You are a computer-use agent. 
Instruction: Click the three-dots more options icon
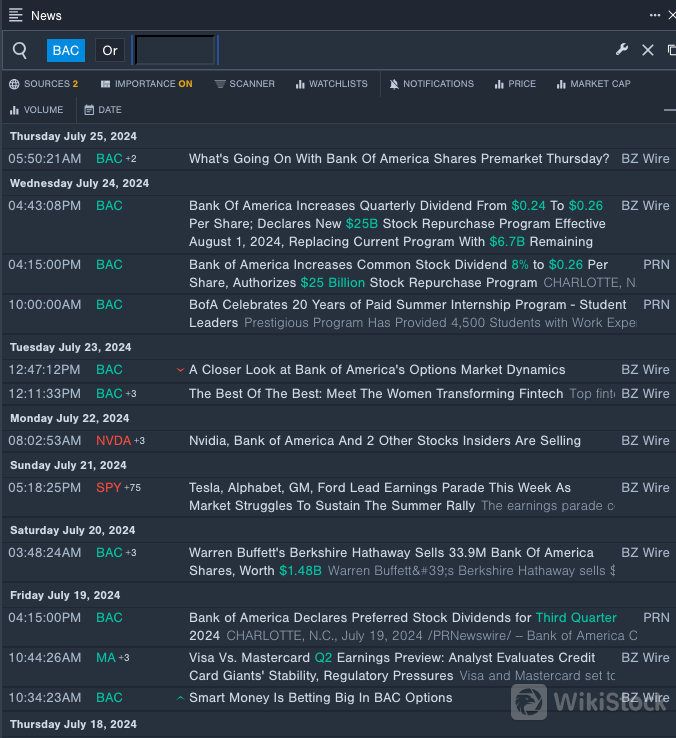[x=655, y=15]
